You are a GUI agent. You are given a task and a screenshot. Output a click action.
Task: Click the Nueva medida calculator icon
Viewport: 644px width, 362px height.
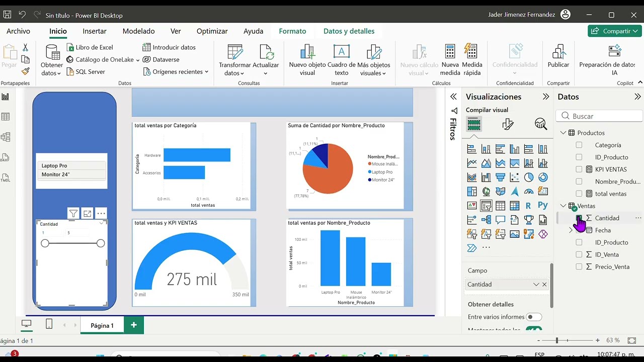click(450, 52)
